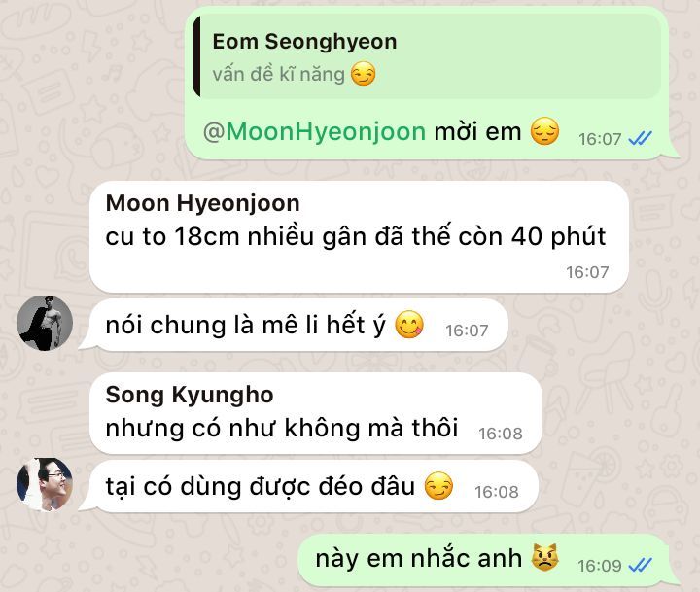Open the quoted Eom Seonghyeon reply
Viewport: 700px width, 592px height.
tap(427, 56)
